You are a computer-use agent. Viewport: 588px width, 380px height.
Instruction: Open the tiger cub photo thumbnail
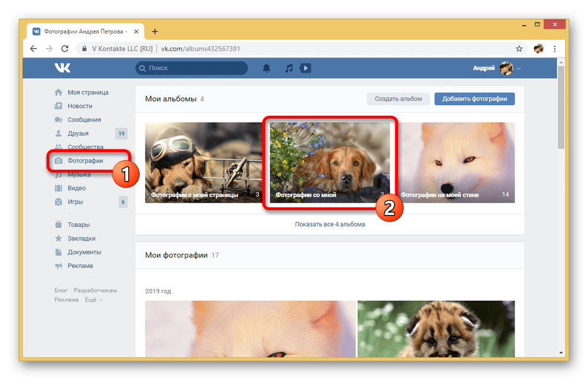tap(436, 329)
